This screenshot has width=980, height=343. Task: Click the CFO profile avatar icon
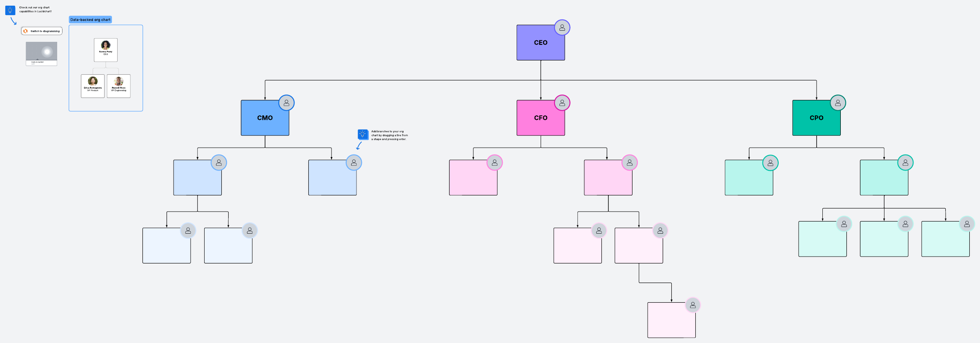[562, 103]
